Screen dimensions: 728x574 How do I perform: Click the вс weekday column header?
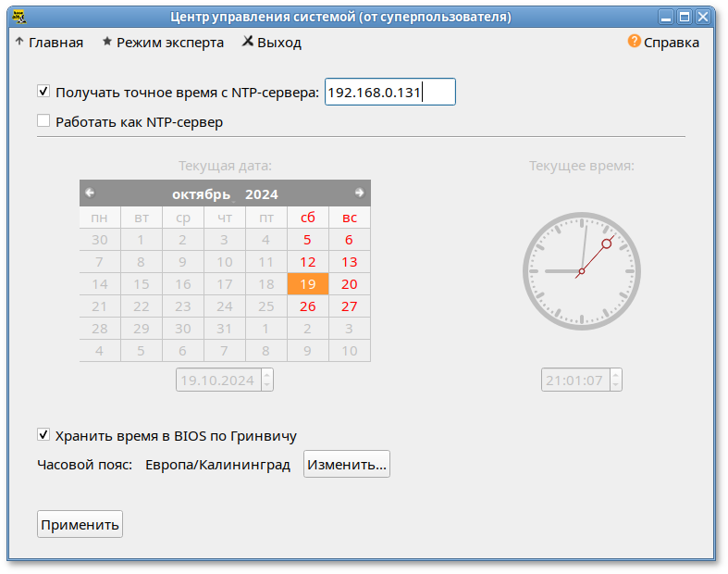(x=350, y=217)
